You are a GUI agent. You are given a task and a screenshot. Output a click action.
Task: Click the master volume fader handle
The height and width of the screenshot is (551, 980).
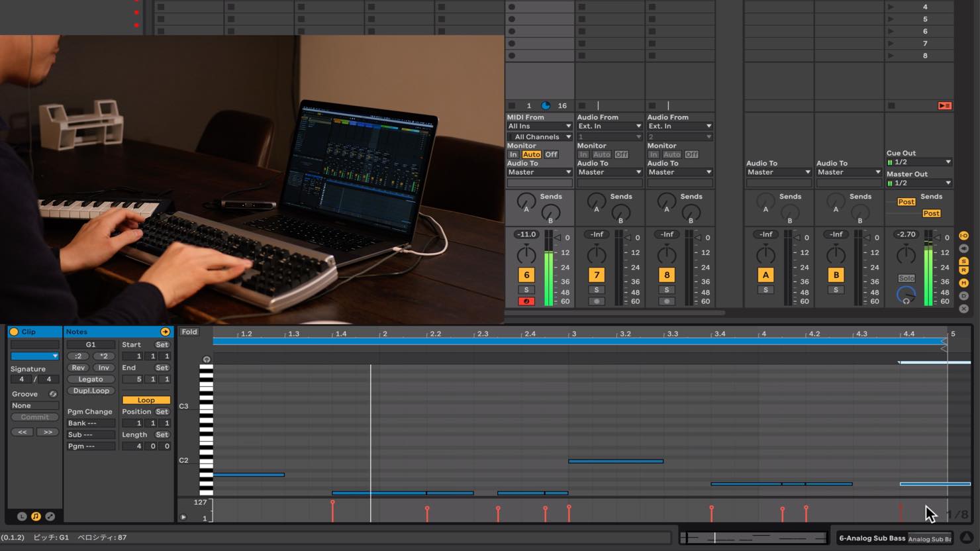(938, 237)
